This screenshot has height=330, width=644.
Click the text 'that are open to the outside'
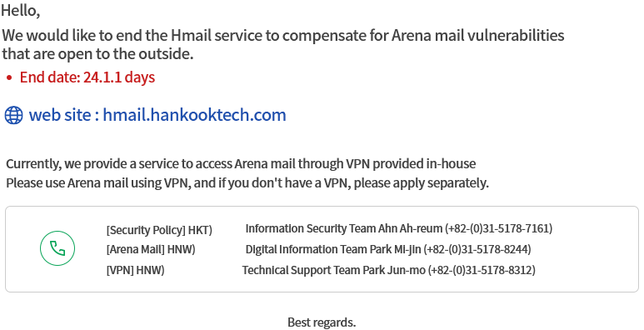click(x=97, y=54)
